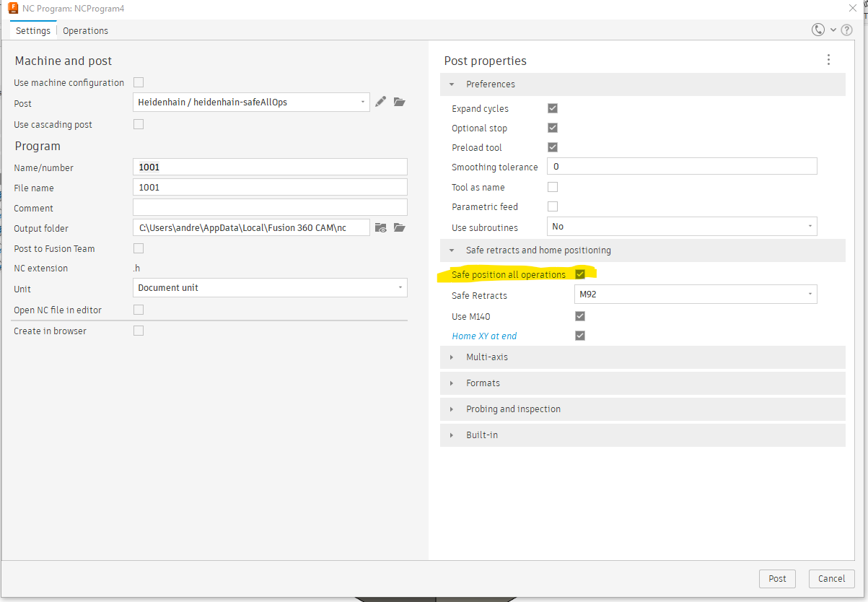Click the Output folder path field
The width and height of the screenshot is (868, 602).
[x=252, y=227]
